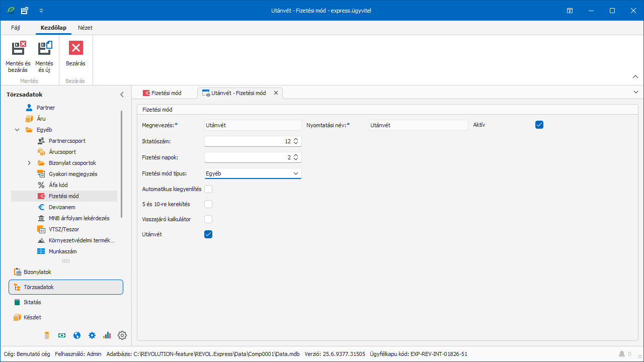Enable Automatikus kiegyenlítés checkbox
This screenshot has width=644, height=362.
click(208, 189)
